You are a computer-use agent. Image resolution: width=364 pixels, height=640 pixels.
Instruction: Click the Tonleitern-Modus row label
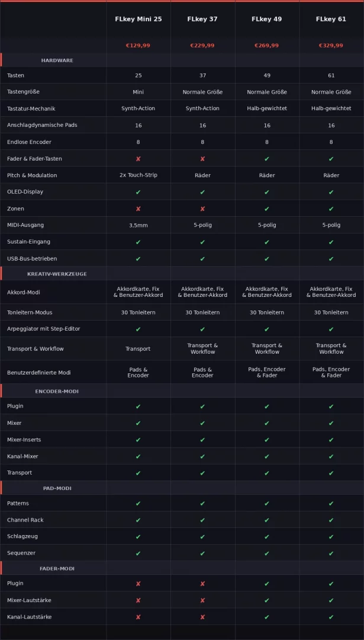click(30, 312)
